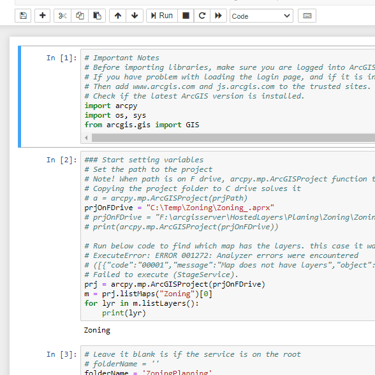Screen dimensions: 375x375
Task: Open the cell type dropdown showing Code
Action: coord(261,16)
